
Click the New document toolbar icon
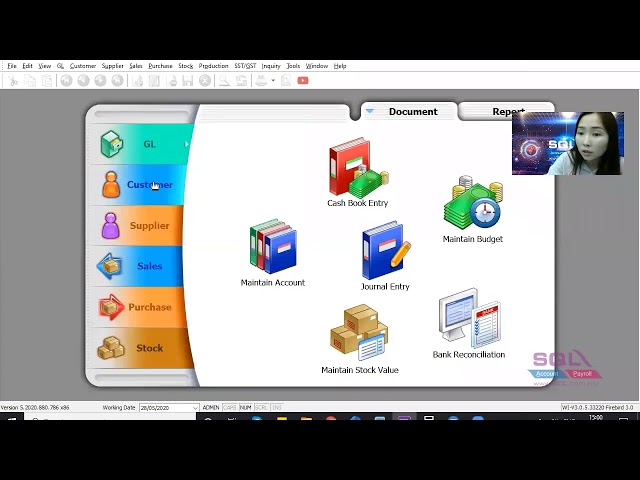click(138, 81)
